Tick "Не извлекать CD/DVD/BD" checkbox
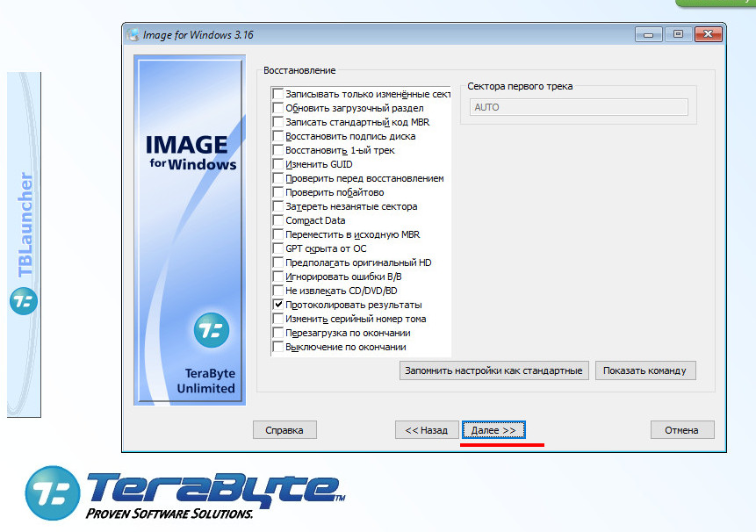756x532 pixels. click(x=278, y=291)
